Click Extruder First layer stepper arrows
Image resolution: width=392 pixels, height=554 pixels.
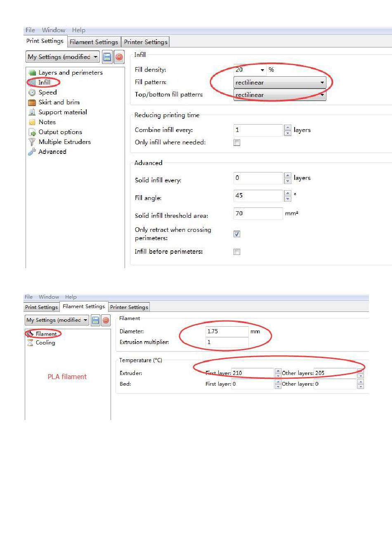click(278, 373)
